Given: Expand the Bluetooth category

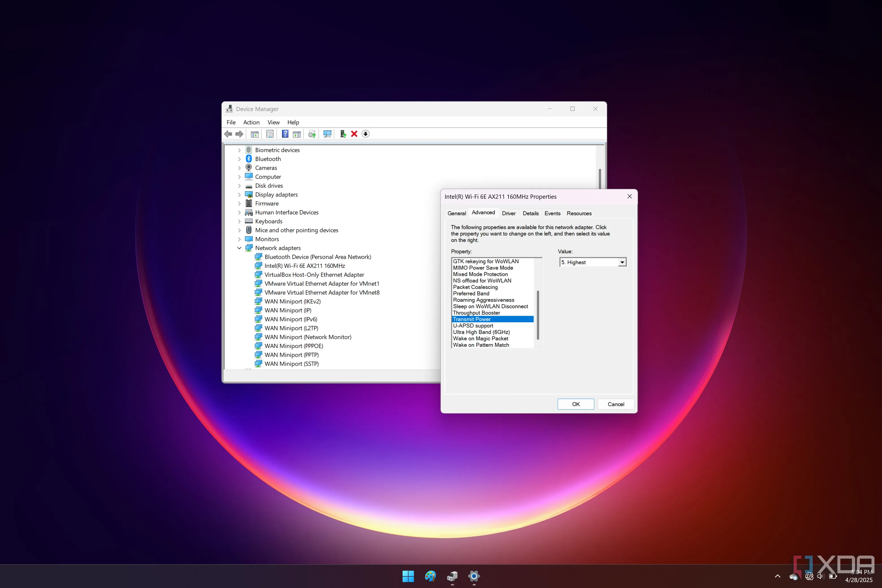Looking at the screenshot, I should click(239, 159).
